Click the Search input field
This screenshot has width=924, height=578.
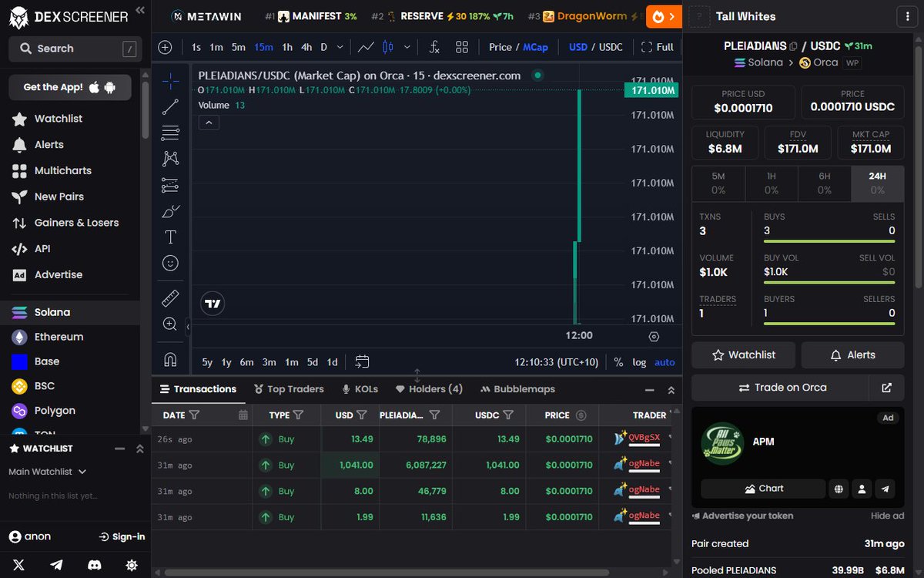tap(74, 49)
